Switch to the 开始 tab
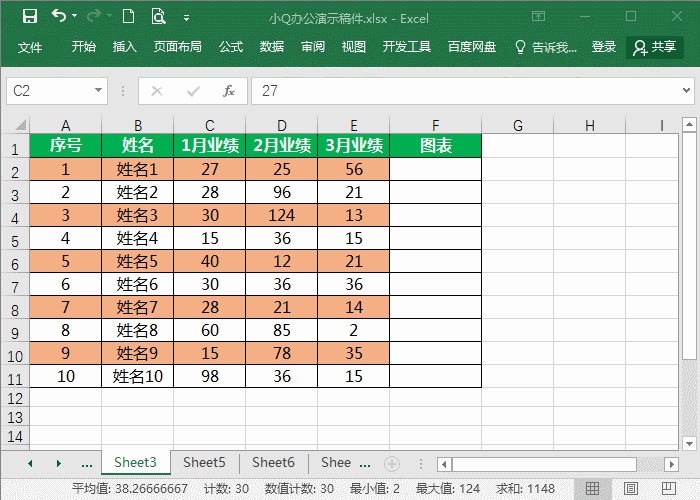Image resolution: width=700 pixels, height=500 pixels. [83, 47]
